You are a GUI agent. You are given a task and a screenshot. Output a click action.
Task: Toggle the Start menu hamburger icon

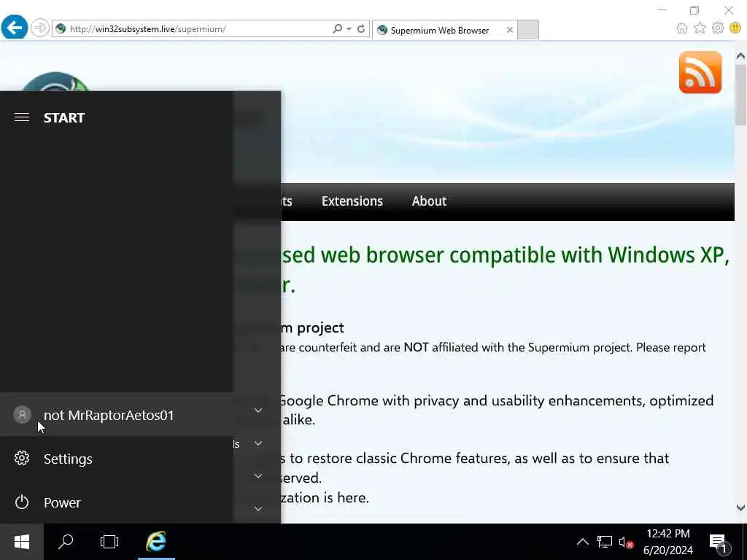pos(22,117)
